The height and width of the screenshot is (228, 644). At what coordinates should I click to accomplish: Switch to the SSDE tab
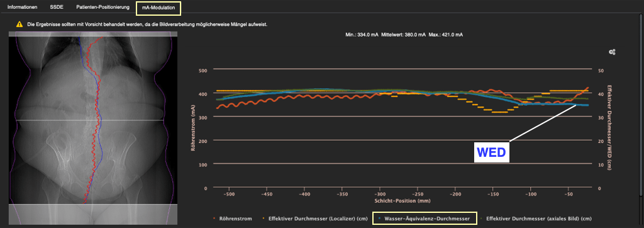coord(57,7)
